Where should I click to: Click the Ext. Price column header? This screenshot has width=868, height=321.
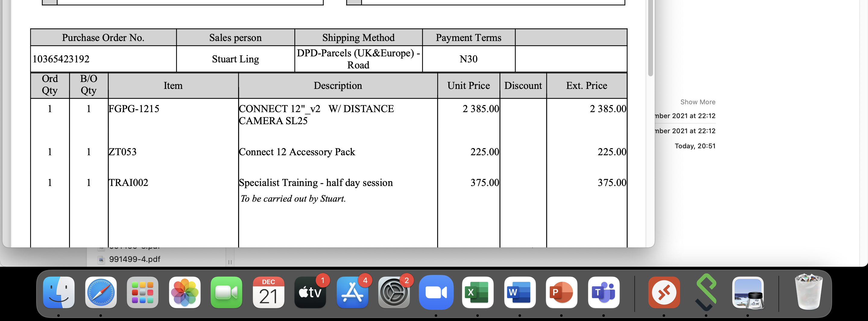[586, 86]
